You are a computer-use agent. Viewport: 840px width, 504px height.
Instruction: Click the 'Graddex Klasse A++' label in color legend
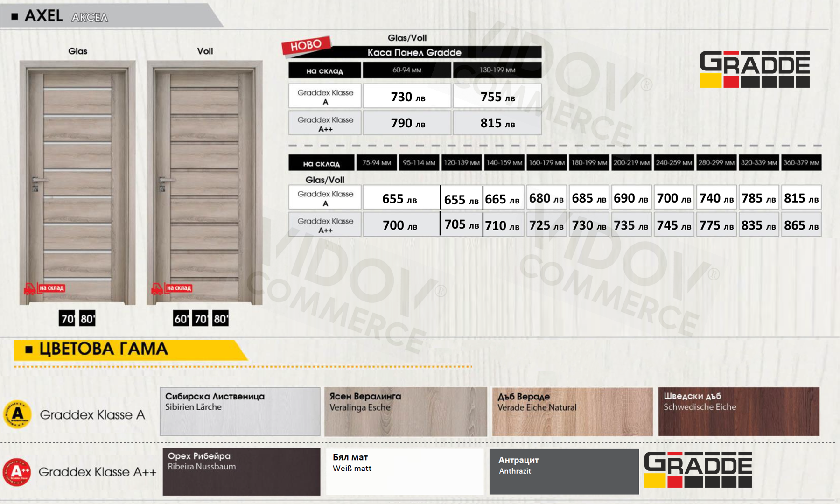(x=97, y=472)
